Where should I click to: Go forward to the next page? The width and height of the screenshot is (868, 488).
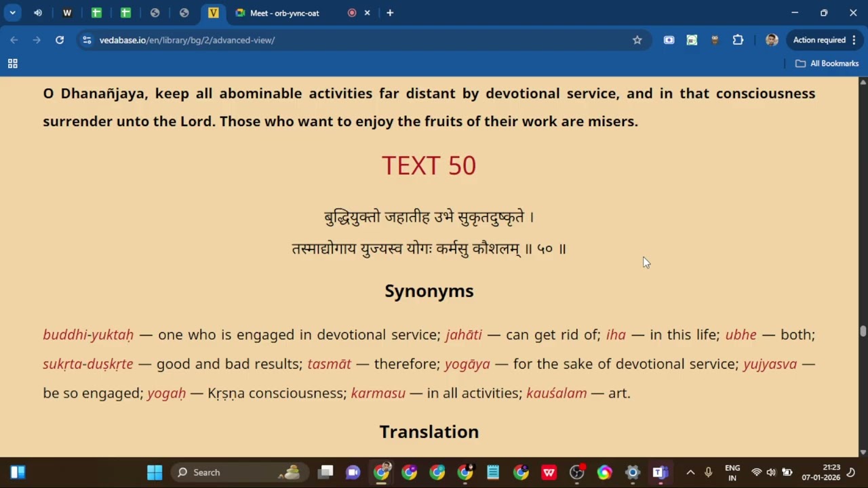coord(37,40)
